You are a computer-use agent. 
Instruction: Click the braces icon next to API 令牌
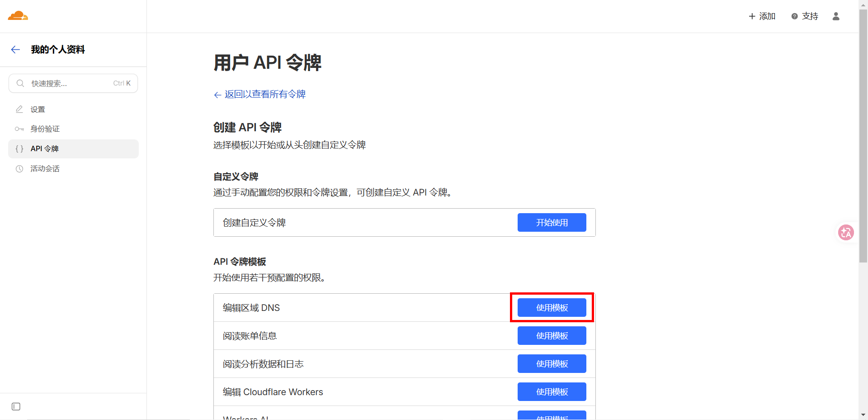point(19,149)
